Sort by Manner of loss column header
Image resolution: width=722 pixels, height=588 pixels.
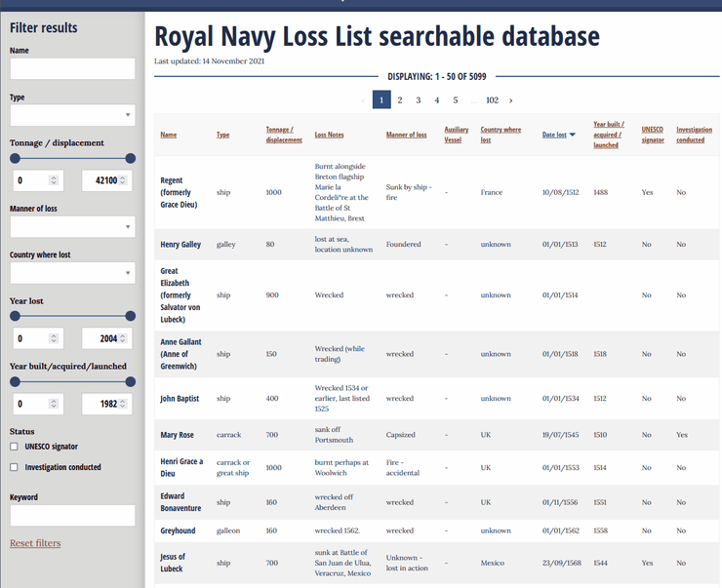(x=406, y=135)
